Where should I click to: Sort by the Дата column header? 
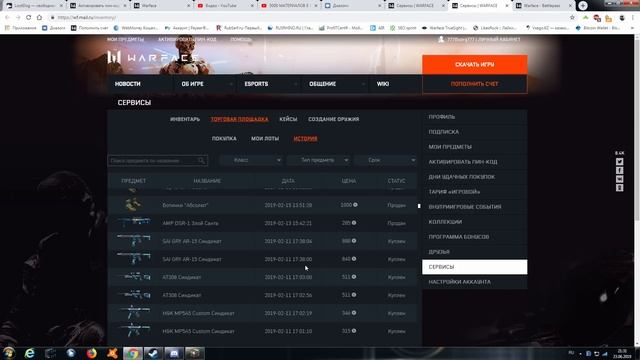coord(288,181)
